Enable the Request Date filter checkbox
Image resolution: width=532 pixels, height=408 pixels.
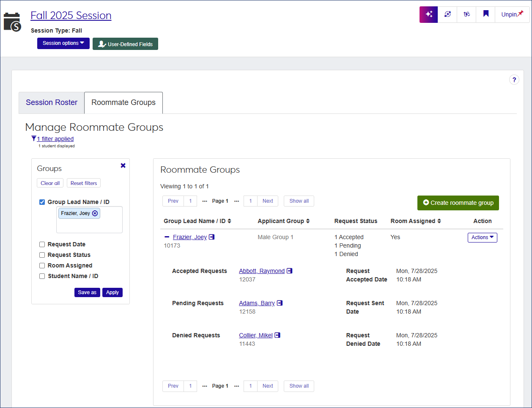42,244
